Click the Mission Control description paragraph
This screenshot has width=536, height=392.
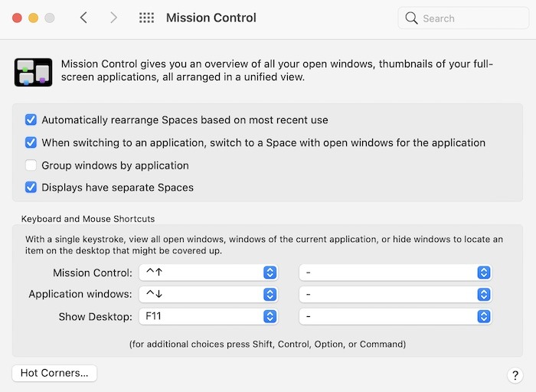tap(277, 70)
